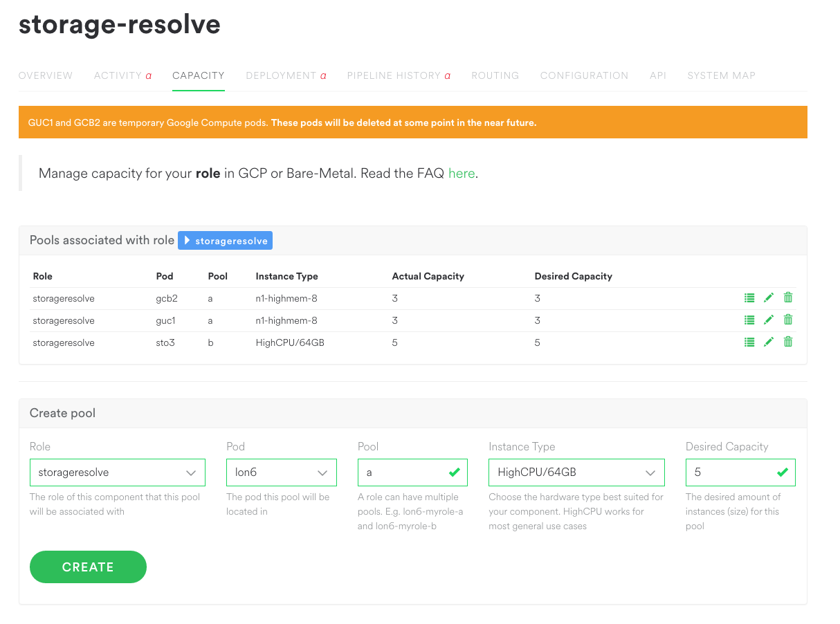Image resolution: width=840 pixels, height=624 pixels.
Task: Delete the sto3 pool via trash icon
Action: pos(788,342)
